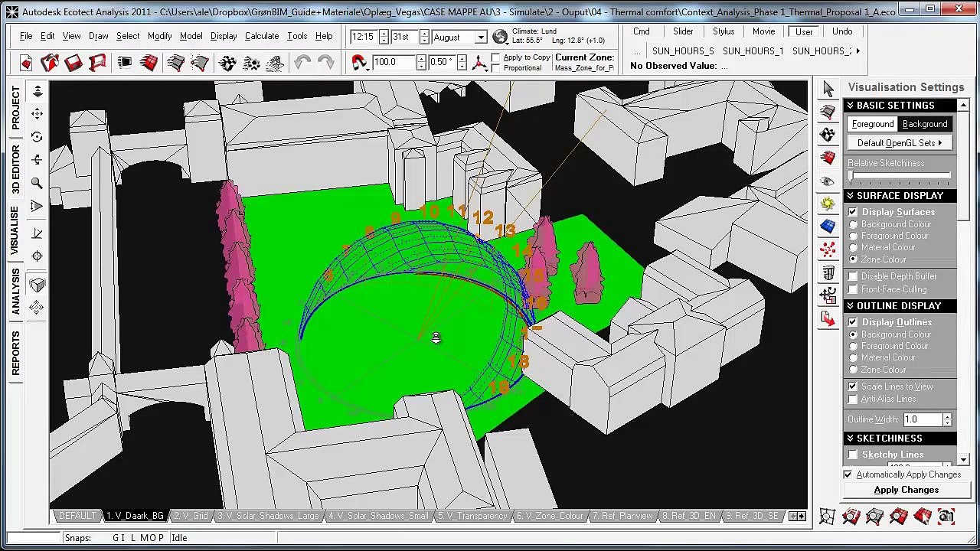Switch to the ANALYSIS side tab

click(x=15, y=292)
